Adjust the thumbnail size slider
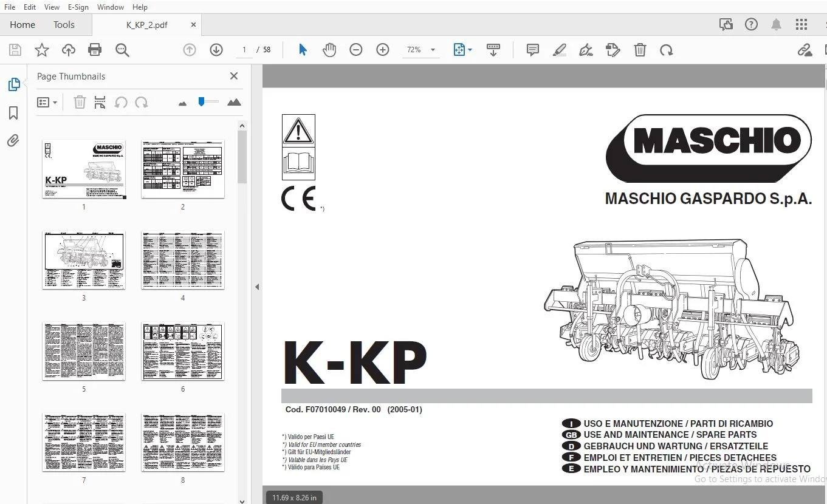The width and height of the screenshot is (827, 504). coord(208,102)
